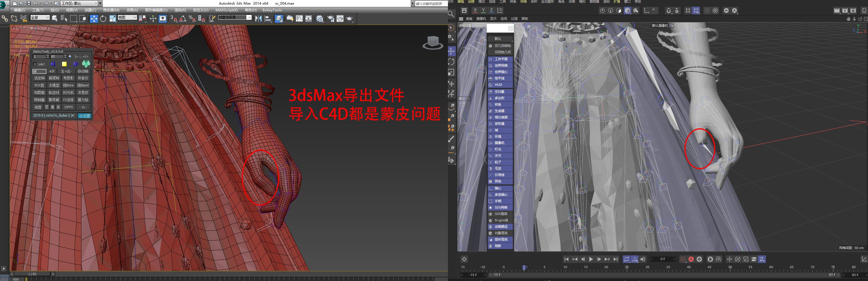The image size is (868, 281).
Task: Click the Unlink Selection icon in 3ds Max
Action: click(x=14, y=19)
